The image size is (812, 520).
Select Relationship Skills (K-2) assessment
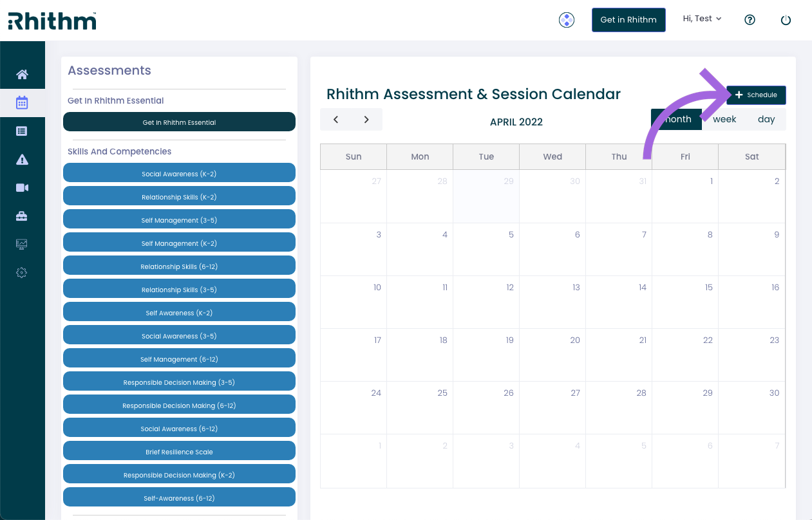[179, 197]
